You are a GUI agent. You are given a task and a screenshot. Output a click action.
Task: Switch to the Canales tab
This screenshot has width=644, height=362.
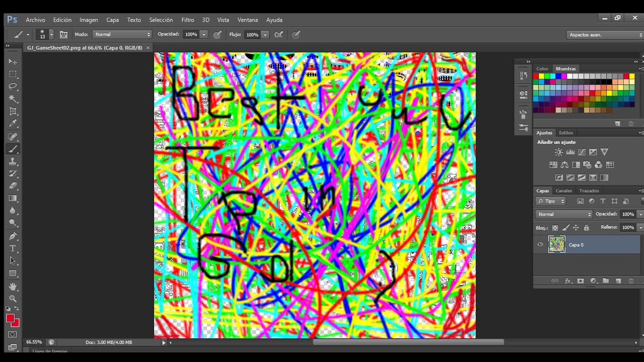(563, 191)
